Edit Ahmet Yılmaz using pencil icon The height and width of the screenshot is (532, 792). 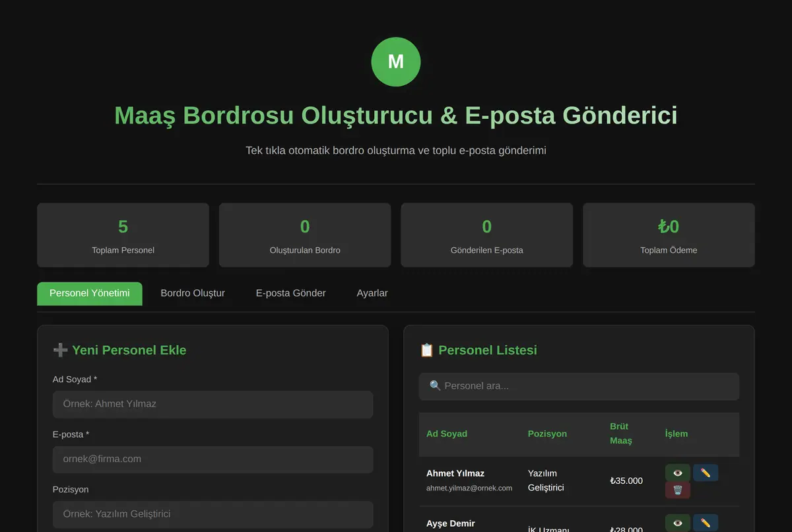(706, 473)
